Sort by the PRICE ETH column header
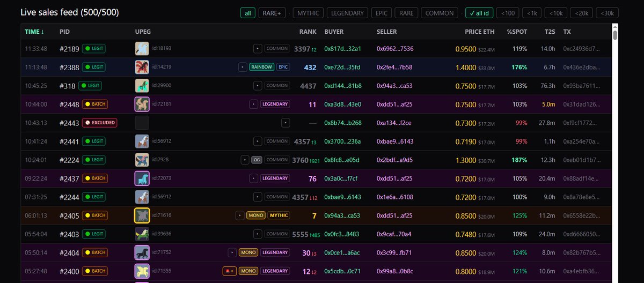Viewport: 644px width, 283px height. click(480, 32)
